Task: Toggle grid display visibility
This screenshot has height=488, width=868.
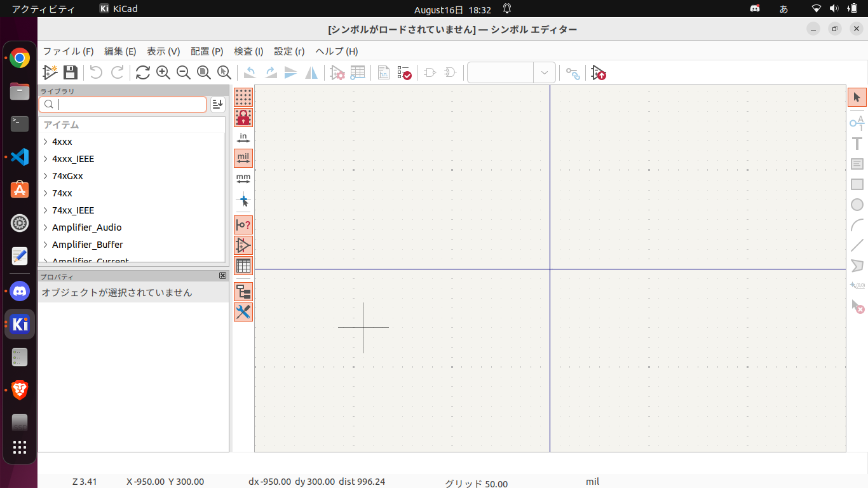Action: point(243,97)
